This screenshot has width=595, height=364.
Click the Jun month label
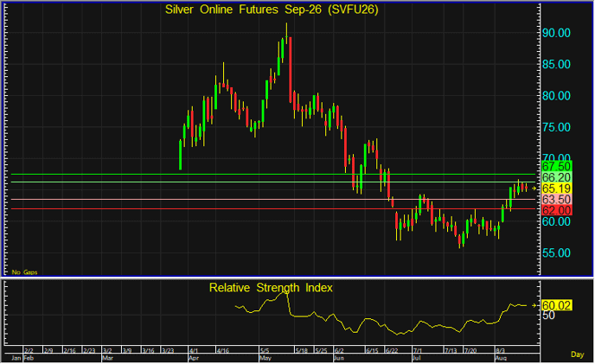339,358
